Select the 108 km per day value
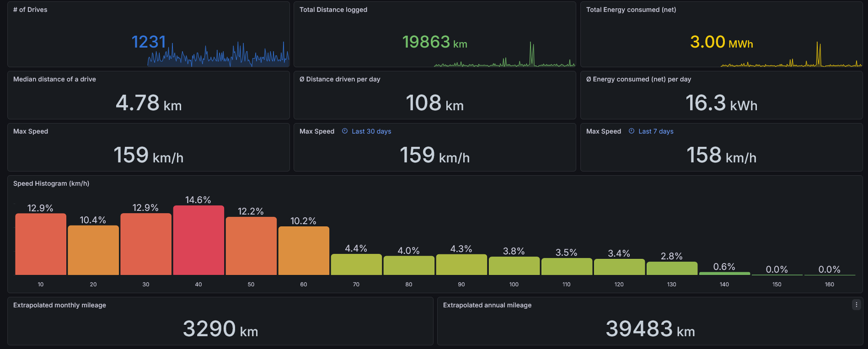Image resolution: width=868 pixels, height=349 pixels. tap(435, 103)
